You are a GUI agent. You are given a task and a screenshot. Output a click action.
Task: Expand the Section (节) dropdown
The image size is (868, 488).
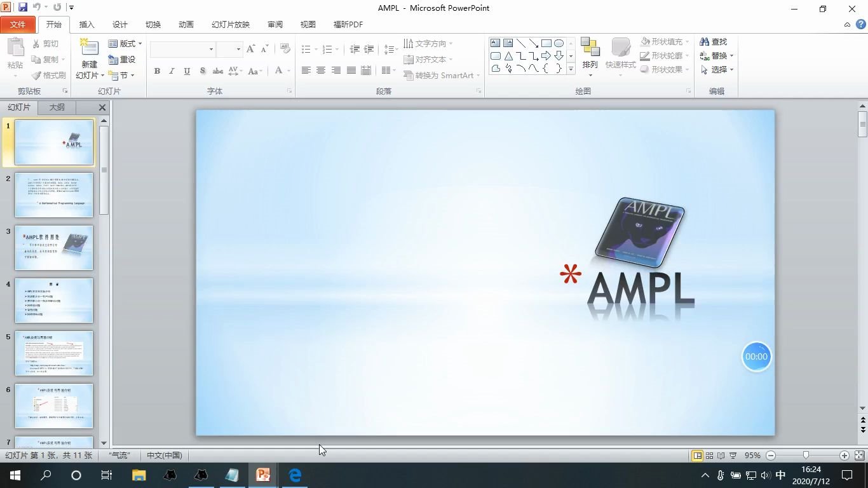point(132,76)
